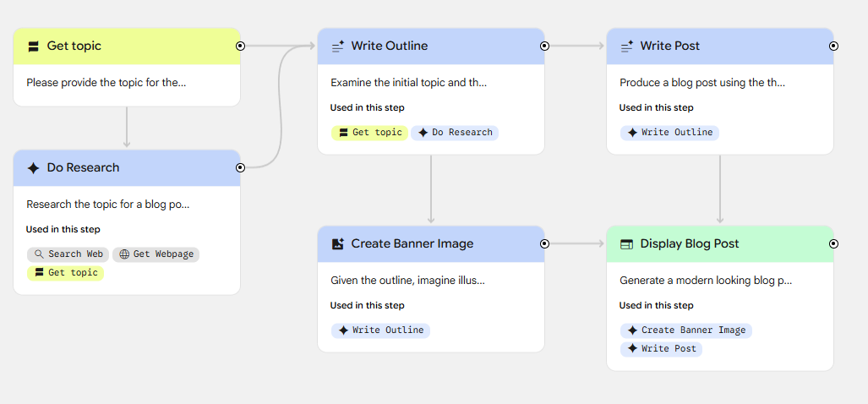
Task: Click the sparkle icon in Do Research header
Action: [33, 168]
